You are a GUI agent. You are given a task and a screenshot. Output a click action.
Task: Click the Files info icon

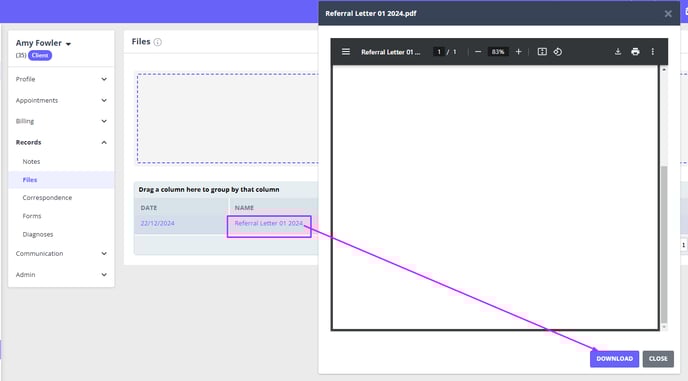pos(158,42)
